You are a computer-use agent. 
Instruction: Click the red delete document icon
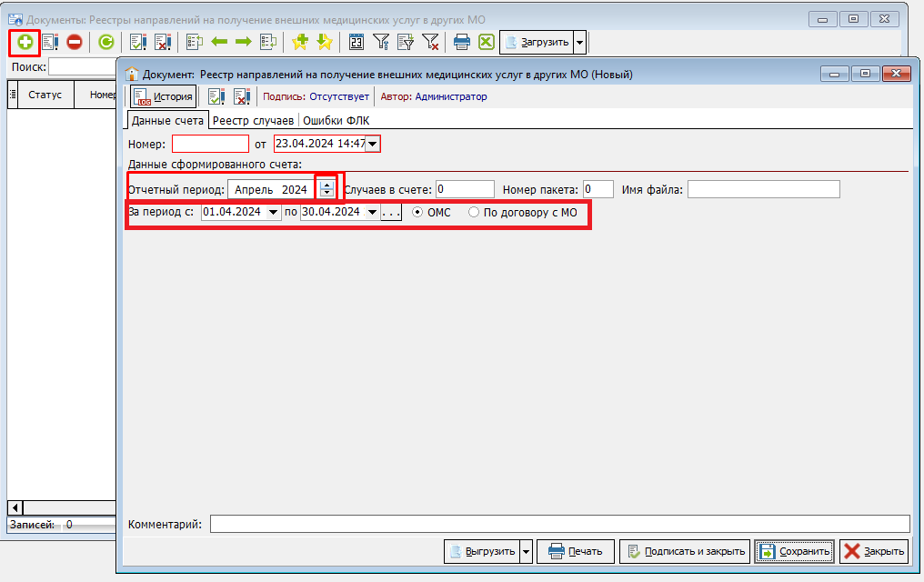pyautogui.click(x=74, y=42)
